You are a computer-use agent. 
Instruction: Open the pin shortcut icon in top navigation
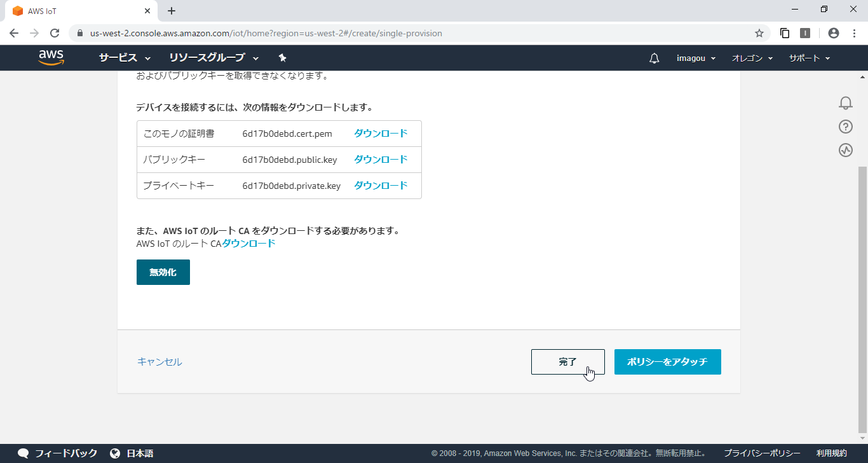(282, 57)
